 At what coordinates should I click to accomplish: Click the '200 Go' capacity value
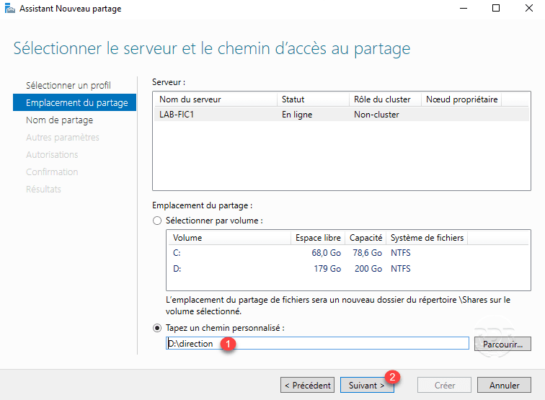pos(368,268)
